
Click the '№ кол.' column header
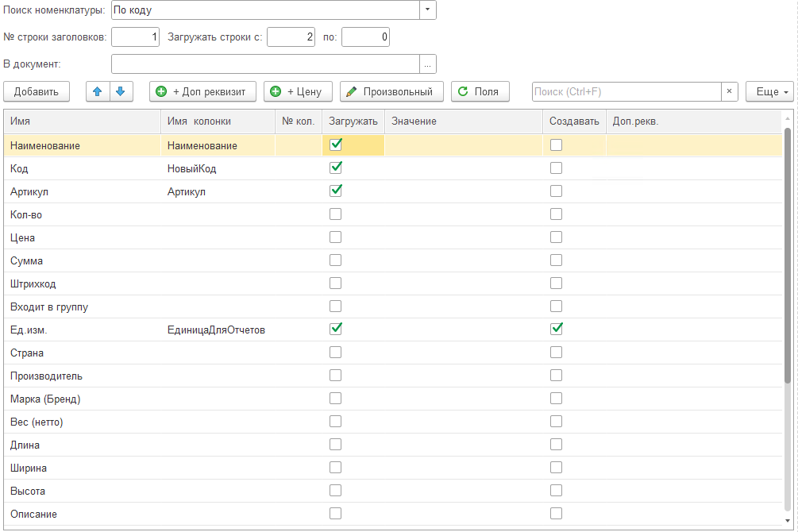pos(299,121)
